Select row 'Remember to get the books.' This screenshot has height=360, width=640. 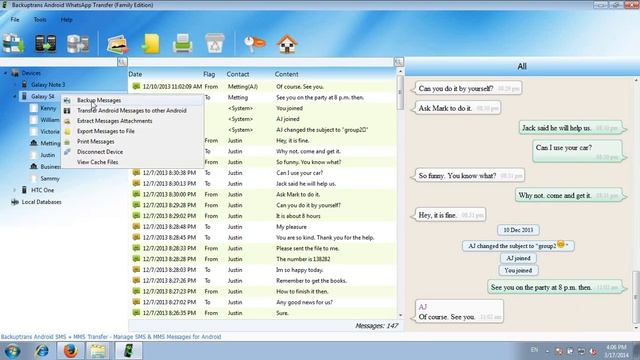point(262,280)
